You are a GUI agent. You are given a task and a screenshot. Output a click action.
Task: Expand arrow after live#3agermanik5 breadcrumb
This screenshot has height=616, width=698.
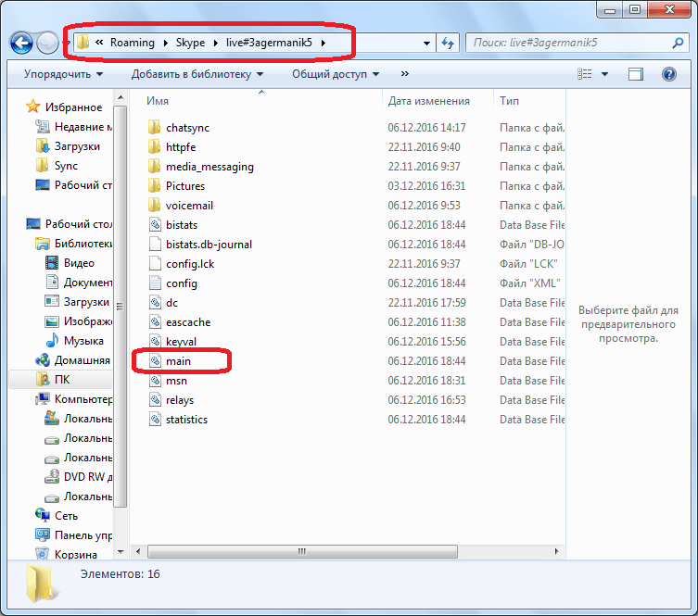tap(324, 43)
